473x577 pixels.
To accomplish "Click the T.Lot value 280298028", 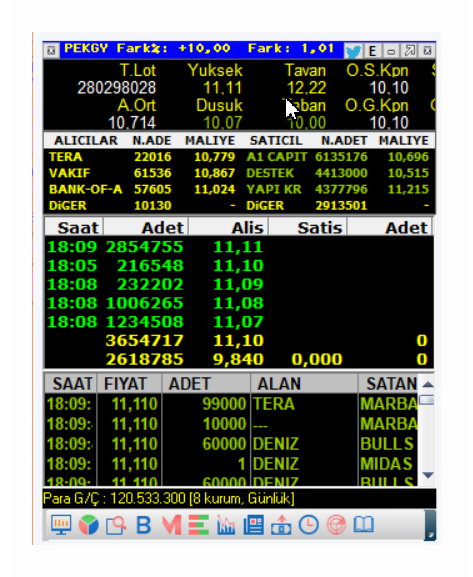I will (117, 88).
